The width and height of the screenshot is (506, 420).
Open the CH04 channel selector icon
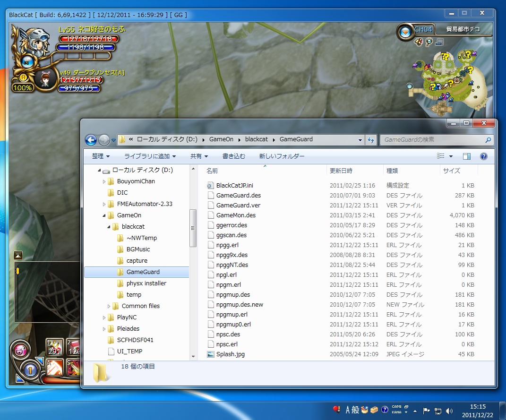click(404, 32)
